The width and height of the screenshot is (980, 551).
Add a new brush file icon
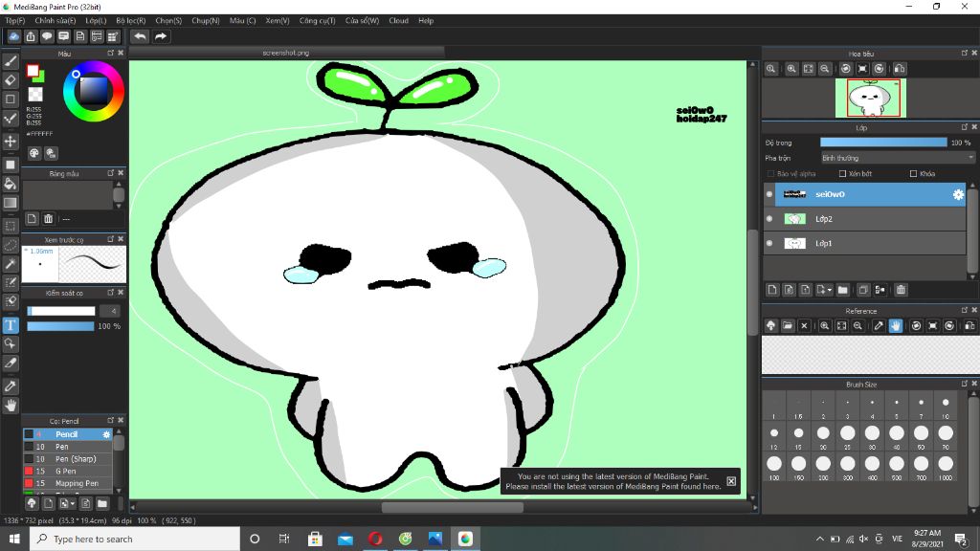pos(48,503)
